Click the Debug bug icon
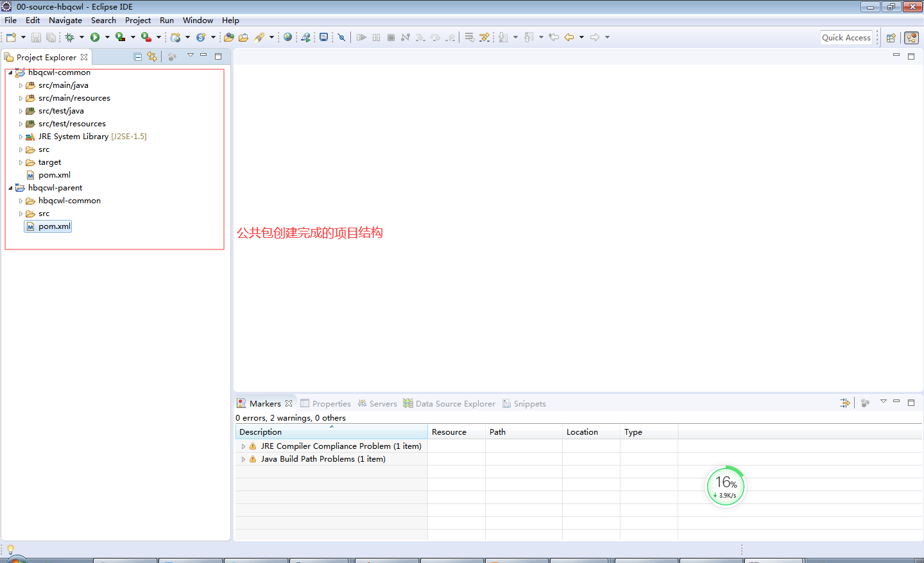Image resolution: width=924 pixels, height=563 pixels. tap(70, 37)
